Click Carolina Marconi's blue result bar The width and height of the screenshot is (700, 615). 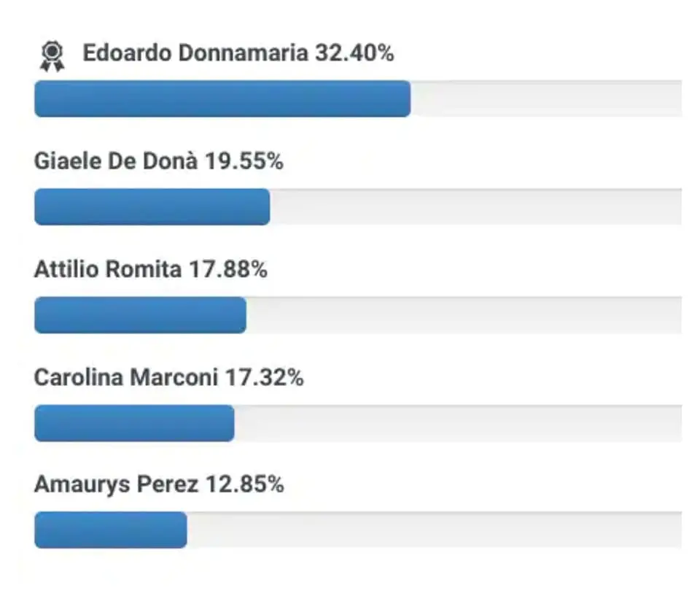(134, 423)
